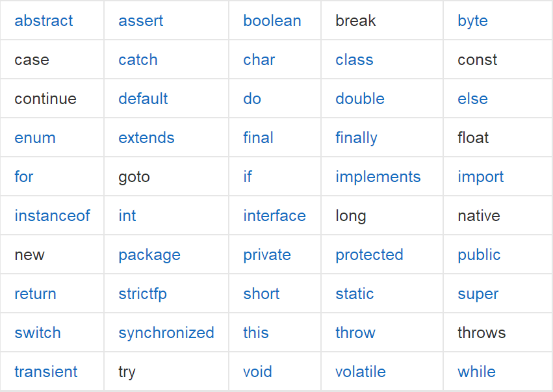Follow the boolean keyword link
553x392 pixels.
click(x=272, y=21)
